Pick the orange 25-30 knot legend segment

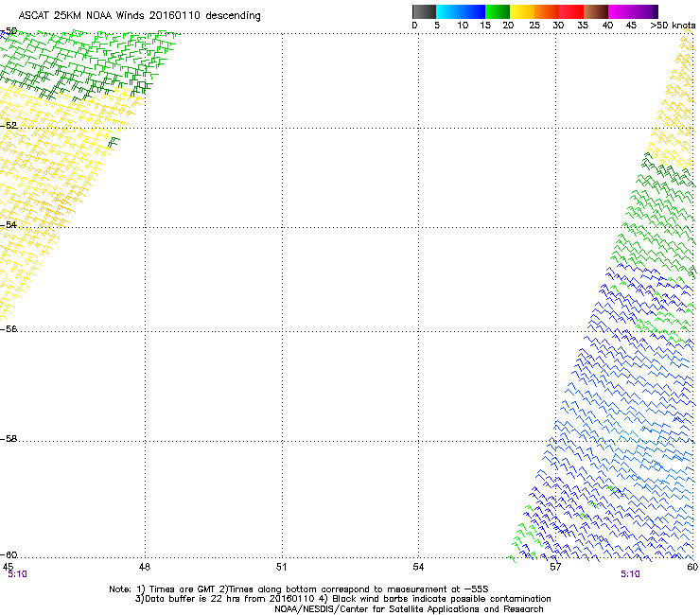coord(547,11)
